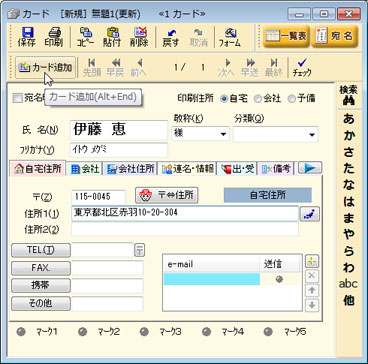The height and width of the screenshot is (364, 368).
Task: Click the 取消 redo icon
Action: pyautogui.click(x=199, y=37)
